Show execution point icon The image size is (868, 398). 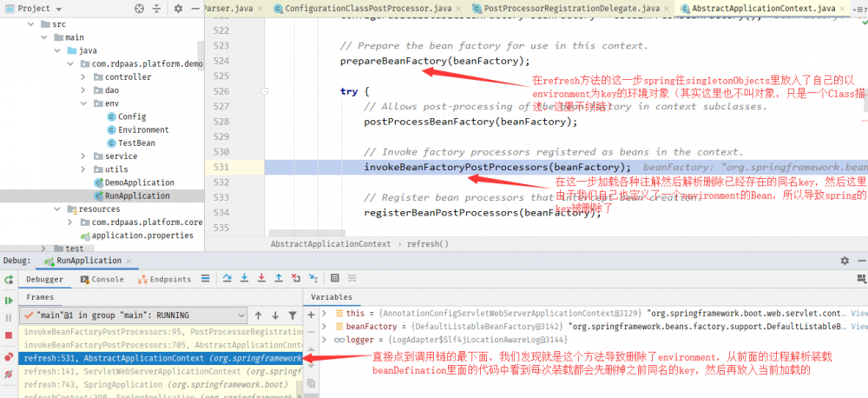(206, 278)
